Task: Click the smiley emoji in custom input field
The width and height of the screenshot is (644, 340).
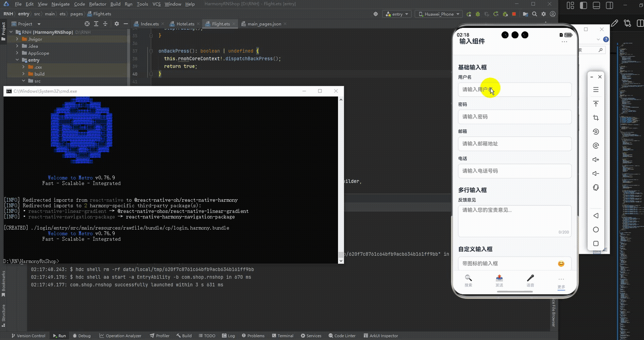Action: pyautogui.click(x=561, y=263)
